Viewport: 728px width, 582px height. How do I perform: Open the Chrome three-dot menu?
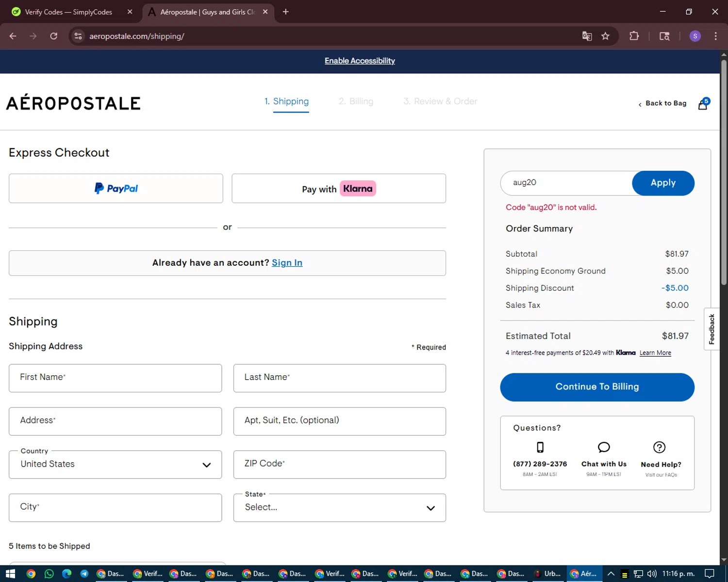click(715, 36)
